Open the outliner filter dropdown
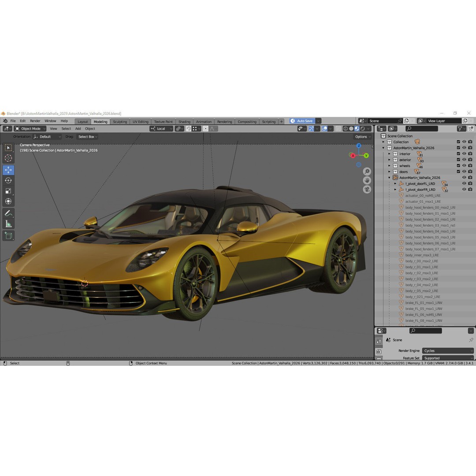Screen dimensions: 476x476 point(461,129)
